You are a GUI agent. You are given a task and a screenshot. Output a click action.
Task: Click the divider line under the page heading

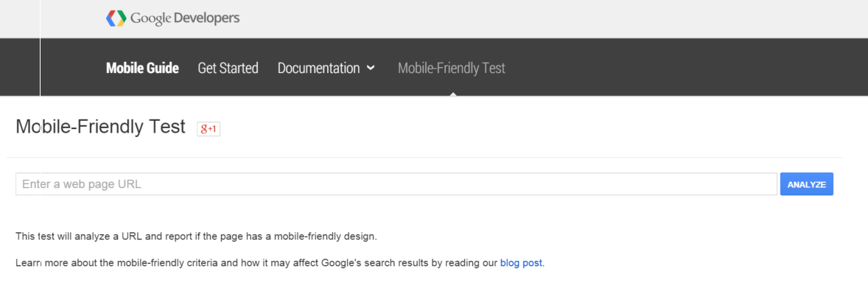pos(424,157)
